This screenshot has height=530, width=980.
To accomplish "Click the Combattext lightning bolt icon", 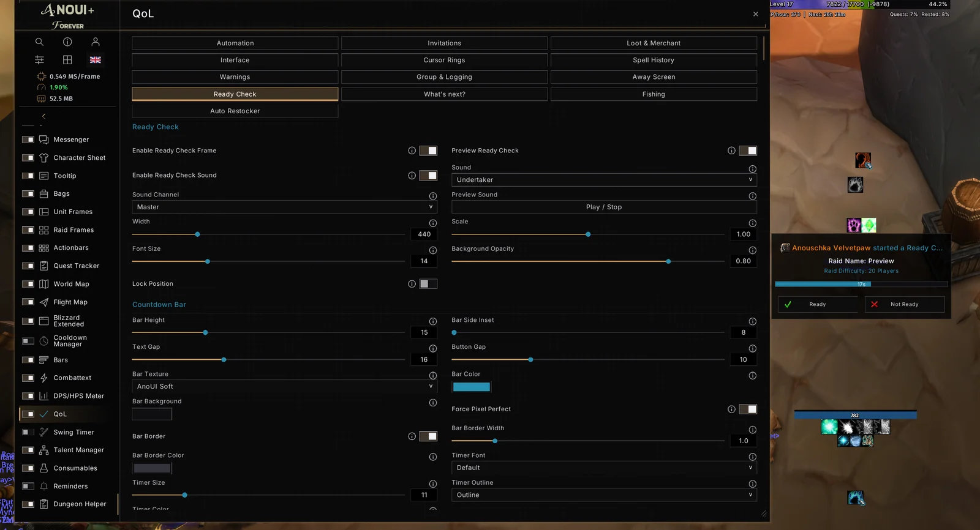I will coord(43,378).
